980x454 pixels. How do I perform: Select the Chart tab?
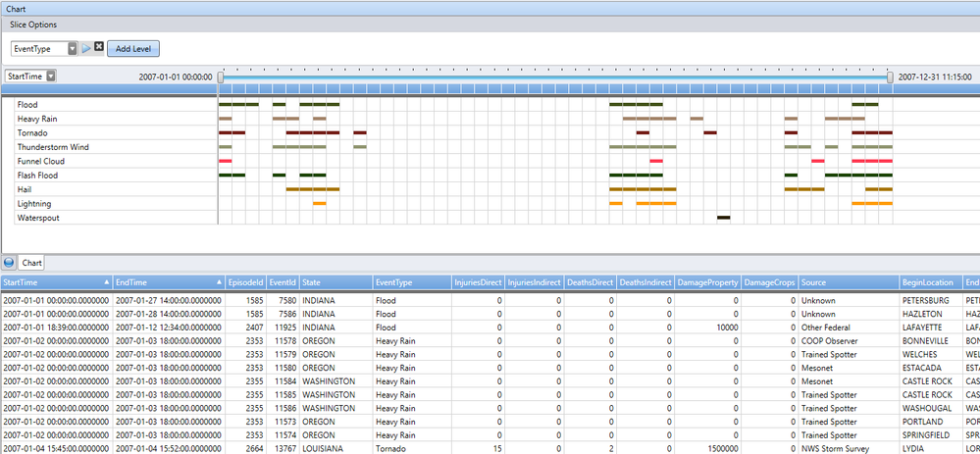[31, 263]
